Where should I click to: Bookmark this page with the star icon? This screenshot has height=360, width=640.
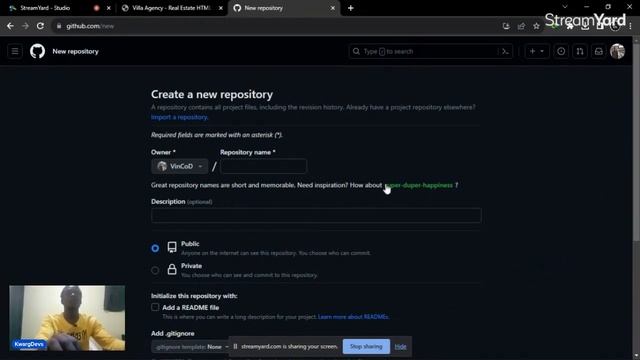coord(536,26)
